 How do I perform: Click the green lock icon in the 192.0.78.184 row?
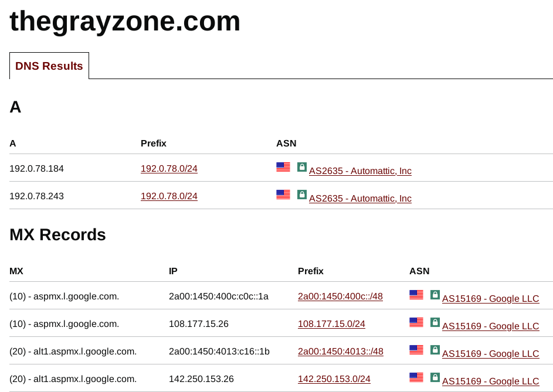pyautogui.click(x=302, y=167)
